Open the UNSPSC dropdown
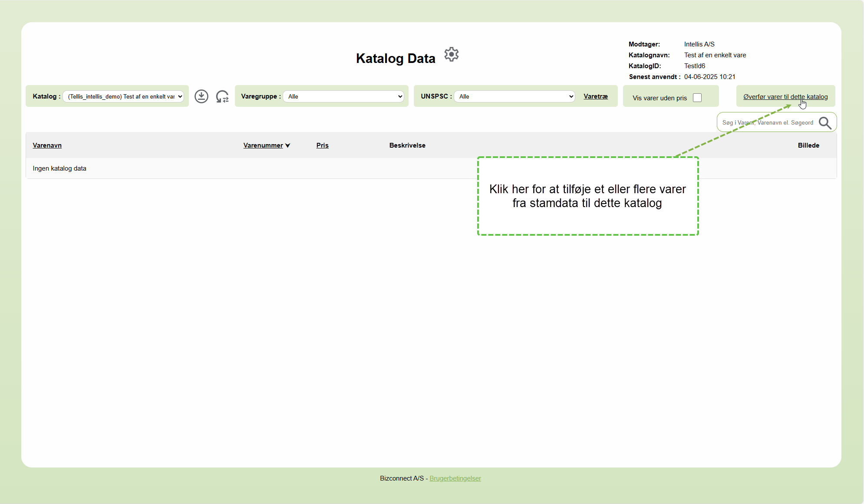864x504 pixels. [x=514, y=96]
